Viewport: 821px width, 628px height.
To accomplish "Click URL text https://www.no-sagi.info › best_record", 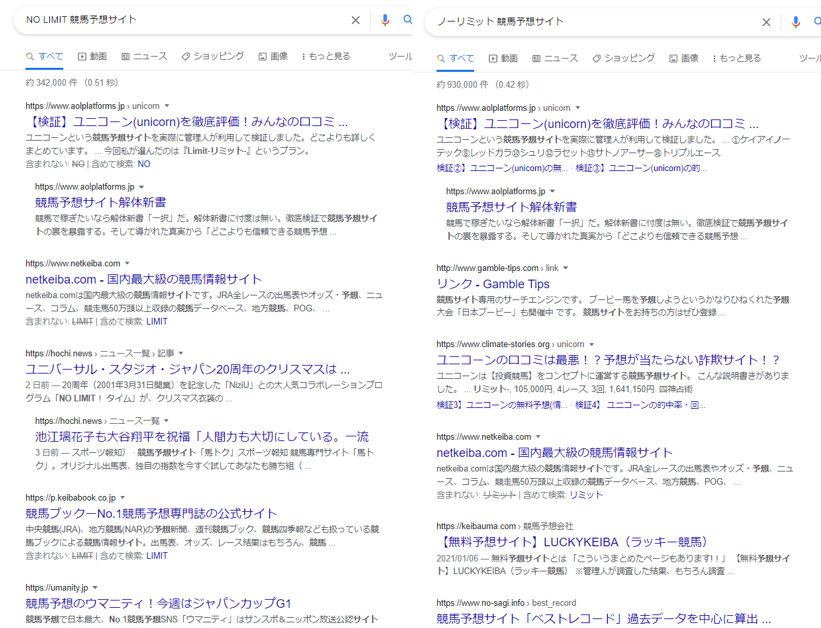I will click(506, 603).
